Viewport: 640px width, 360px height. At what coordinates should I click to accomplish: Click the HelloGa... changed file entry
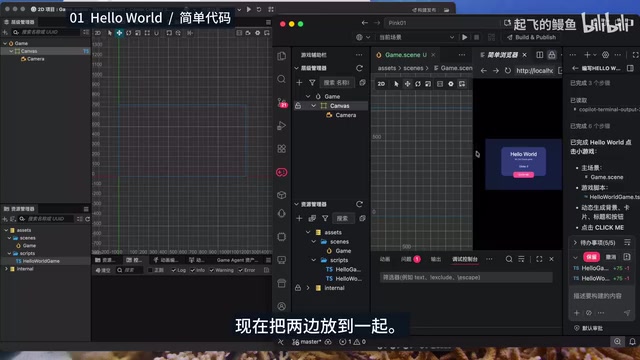tap(602, 268)
